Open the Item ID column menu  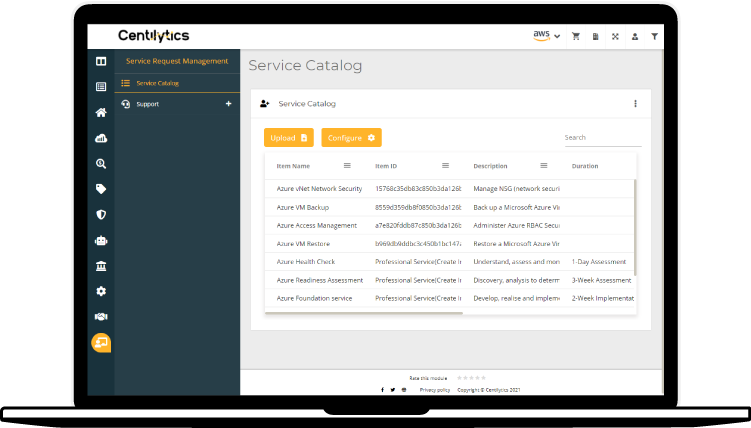pyautogui.click(x=445, y=166)
